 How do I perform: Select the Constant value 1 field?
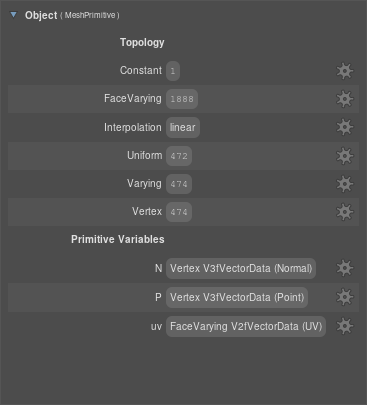[x=173, y=71]
